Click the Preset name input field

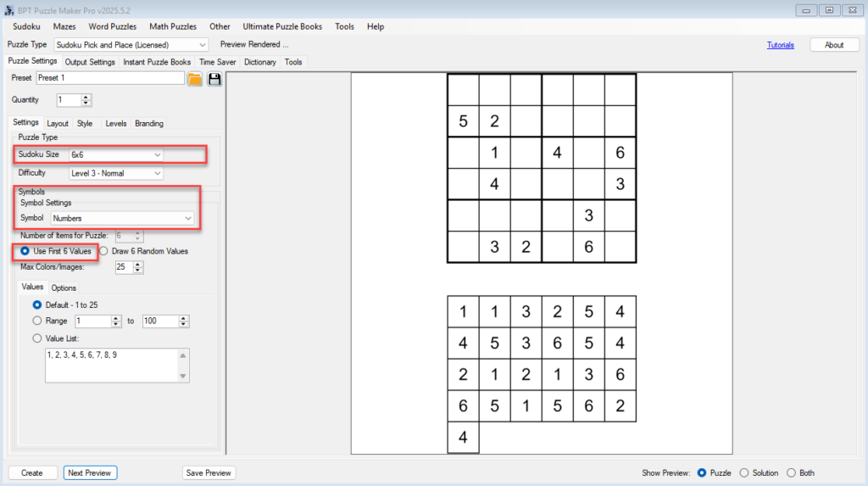click(x=110, y=78)
